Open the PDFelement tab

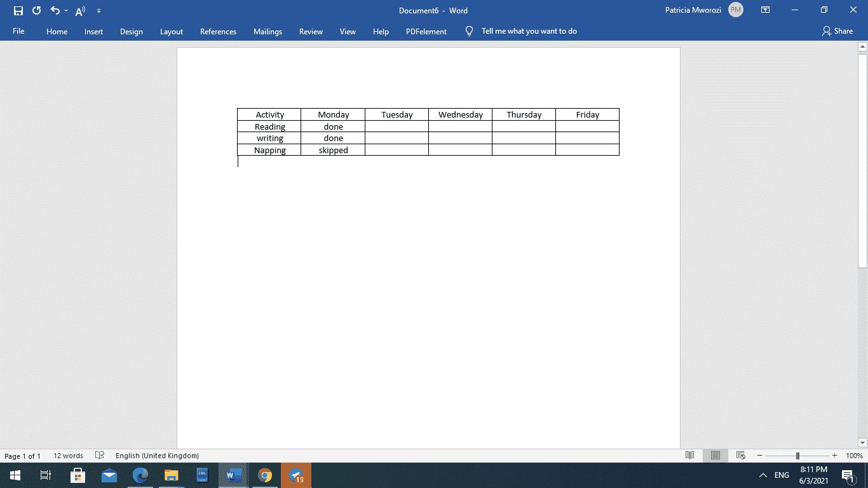pyautogui.click(x=426, y=31)
